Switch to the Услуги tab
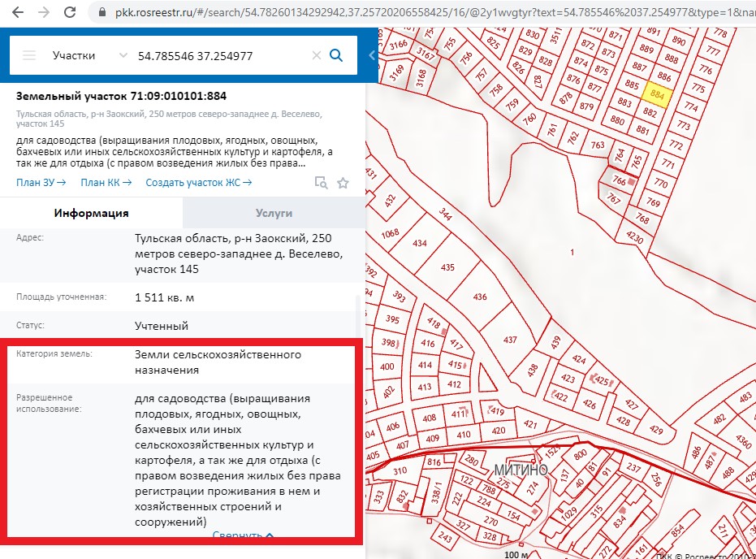Screen dimensions: 756x559 coord(274,213)
